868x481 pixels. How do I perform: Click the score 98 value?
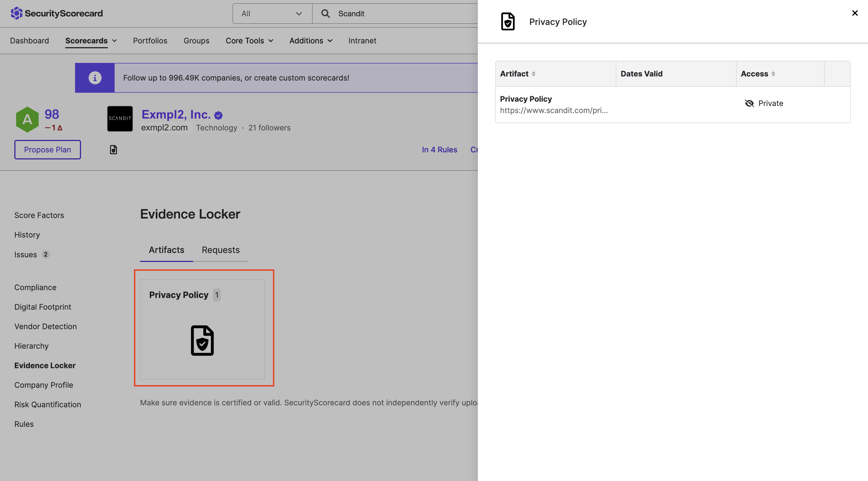coord(51,114)
